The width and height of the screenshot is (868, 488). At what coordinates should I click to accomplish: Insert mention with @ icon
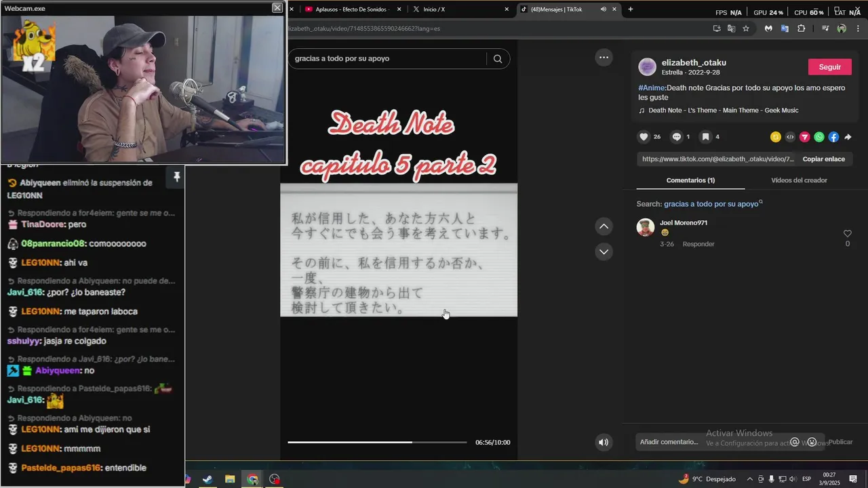point(795,442)
